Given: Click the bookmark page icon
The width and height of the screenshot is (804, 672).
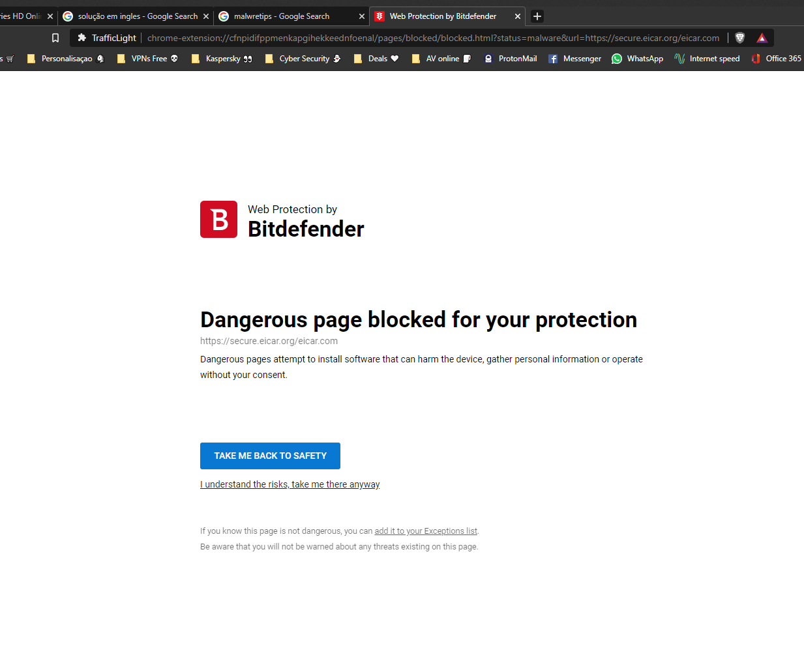Looking at the screenshot, I should point(55,38).
